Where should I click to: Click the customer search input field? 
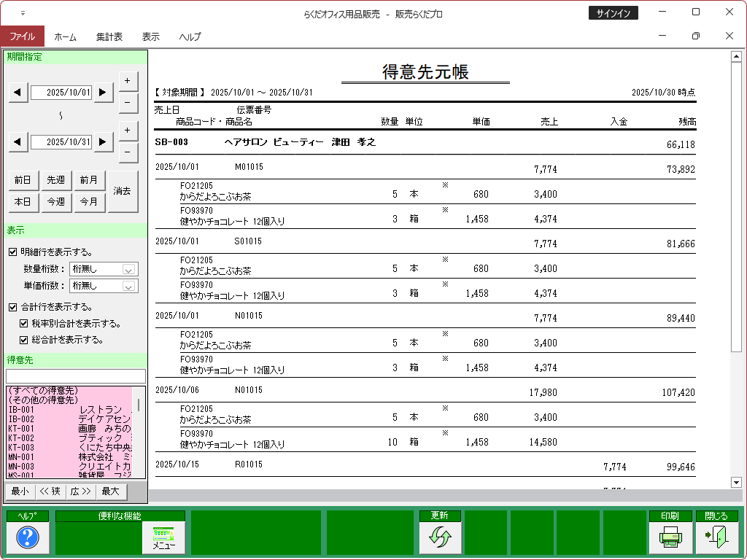(x=75, y=376)
